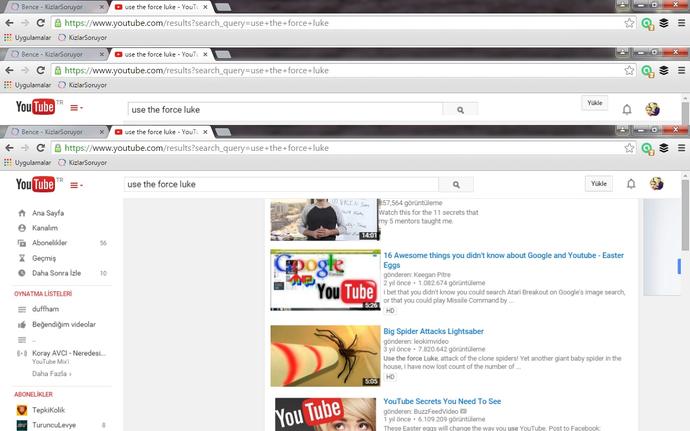The width and height of the screenshot is (690, 431).
Task: Click the Geçmiş hourglass icon
Action: pos(22,258)
